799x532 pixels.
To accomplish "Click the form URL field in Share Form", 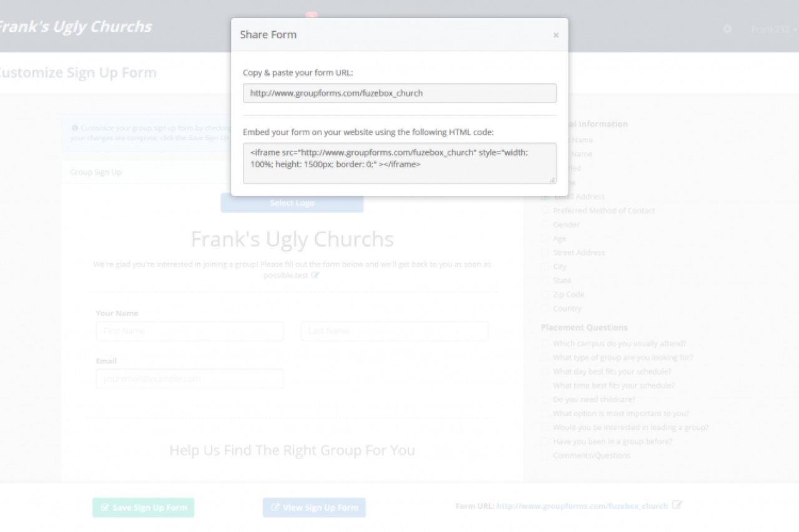I will 399,93.
